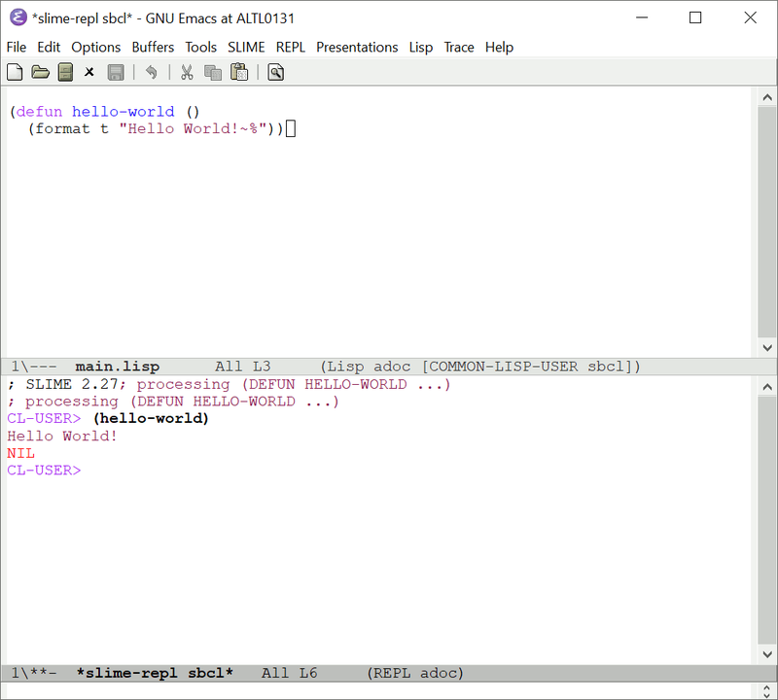Click the upper window's scrollbar up arrow
778x700 pixels.
point(767,95)
